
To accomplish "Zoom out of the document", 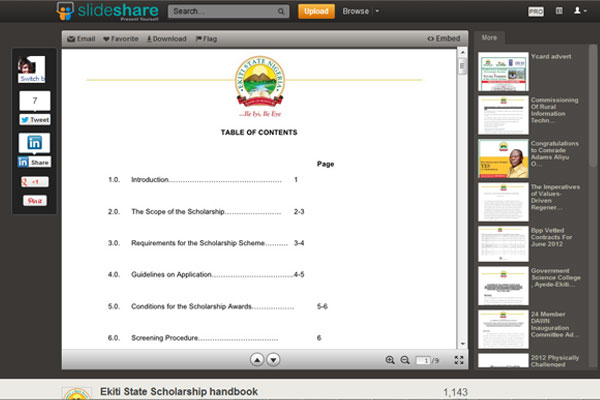I will pos(405,360).
